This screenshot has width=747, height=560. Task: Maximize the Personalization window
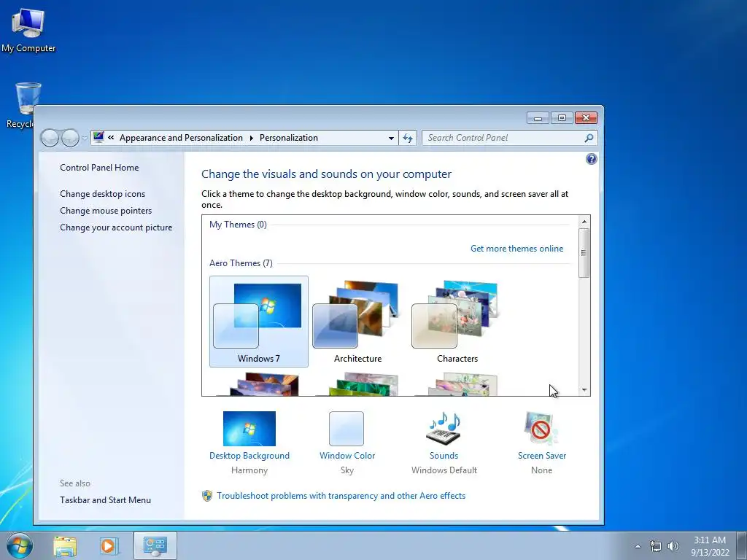[x=562, y=118]
